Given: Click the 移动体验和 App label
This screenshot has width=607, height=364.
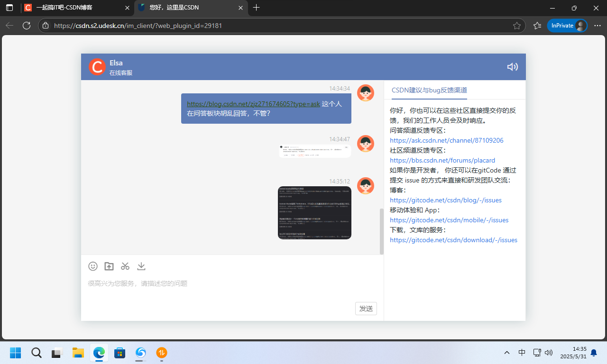Looking at the screenshot, I should pyautogui.click(x=415, y=210).
